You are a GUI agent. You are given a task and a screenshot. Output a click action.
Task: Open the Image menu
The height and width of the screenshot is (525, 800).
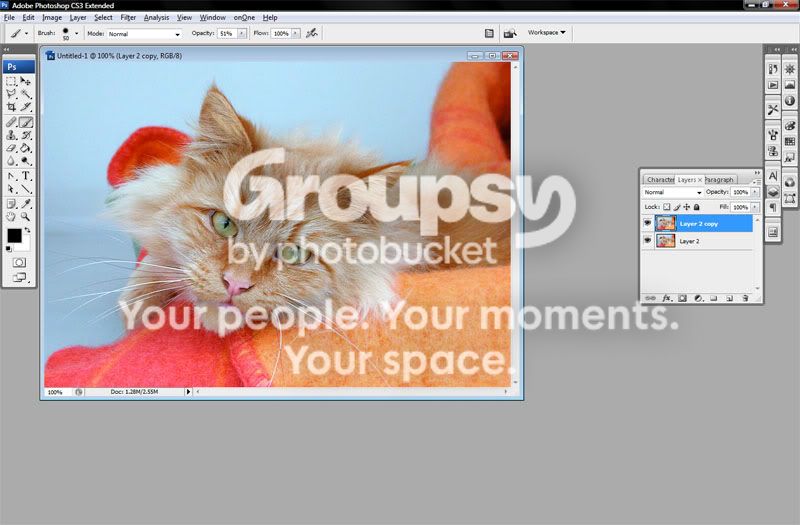52,17
